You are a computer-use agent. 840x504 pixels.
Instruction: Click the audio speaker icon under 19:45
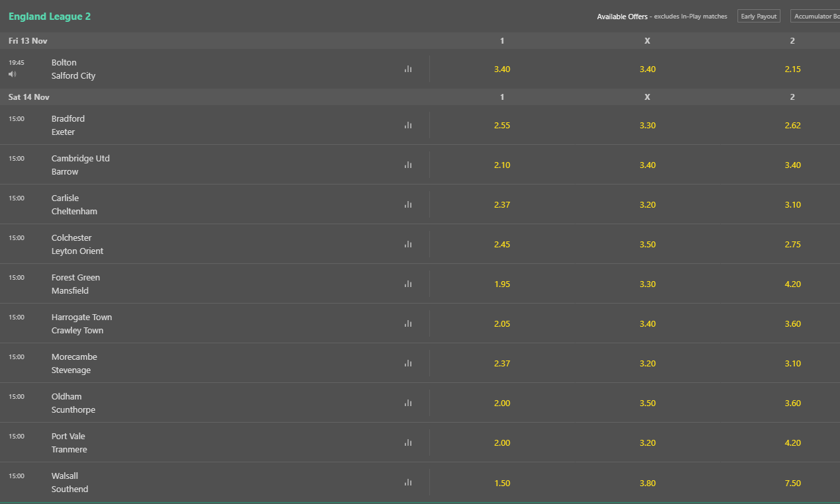pyautogui.click(x=13, y=74)
